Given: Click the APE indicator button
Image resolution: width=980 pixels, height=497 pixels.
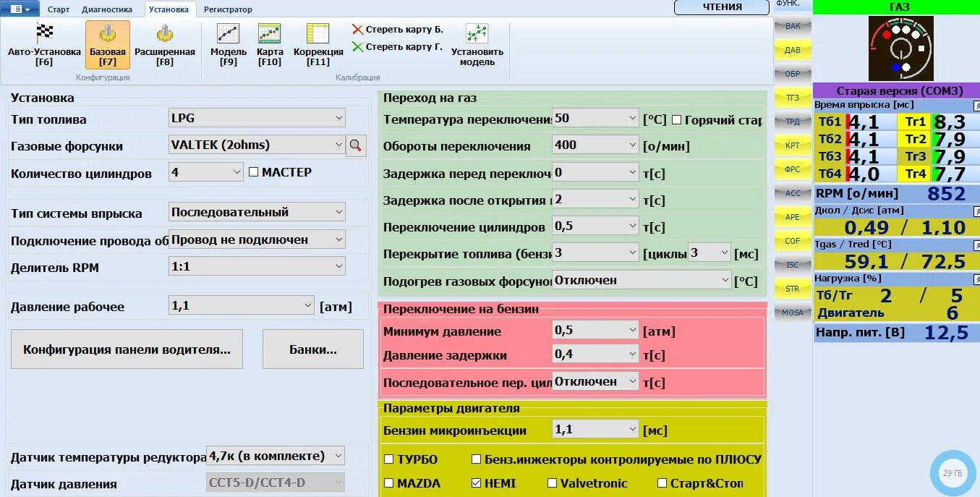Looking at the screenshot, I should click(x=793, y=217).
